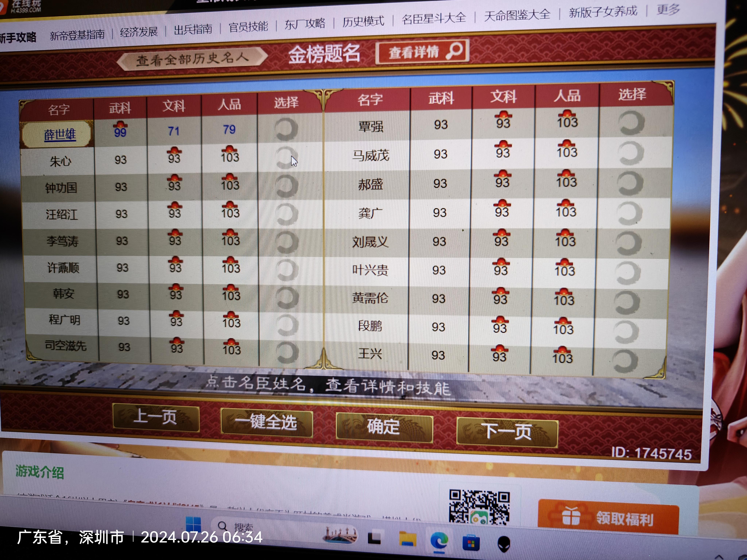The width and height of the screenshot is (747, 560).
Task: Open the 东厂攻略 guide link
Action: 305,24
